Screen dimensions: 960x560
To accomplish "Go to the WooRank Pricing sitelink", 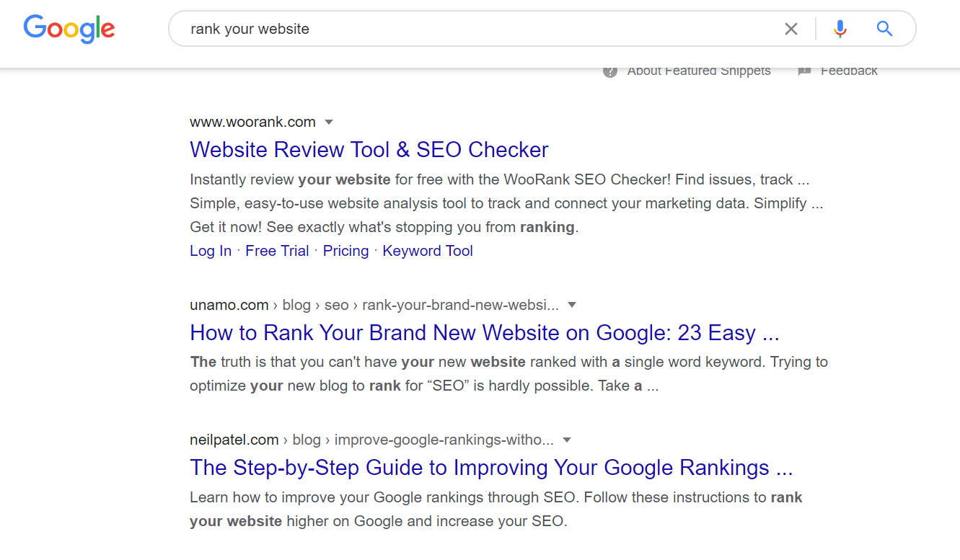I will click(345, 251).
